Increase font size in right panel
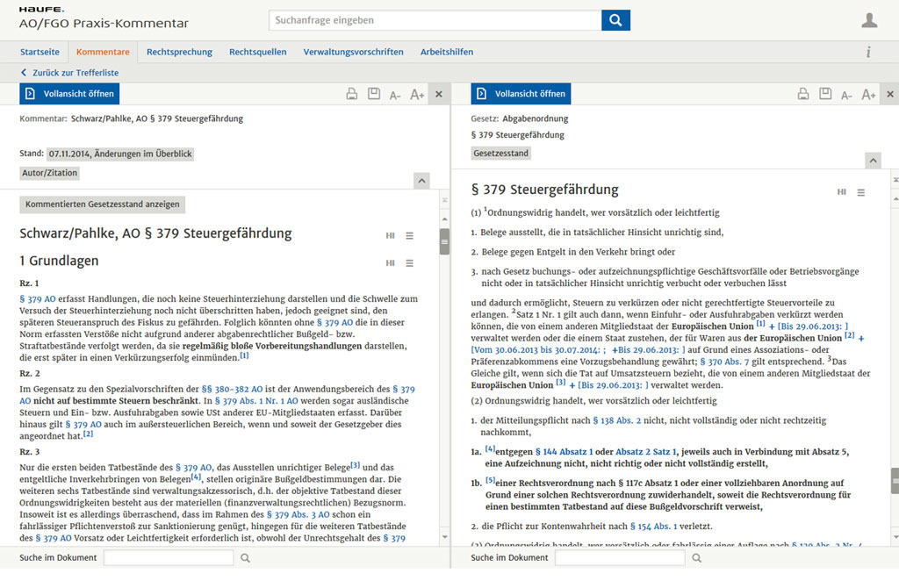899x588 pixels. (x=868, y=95)
